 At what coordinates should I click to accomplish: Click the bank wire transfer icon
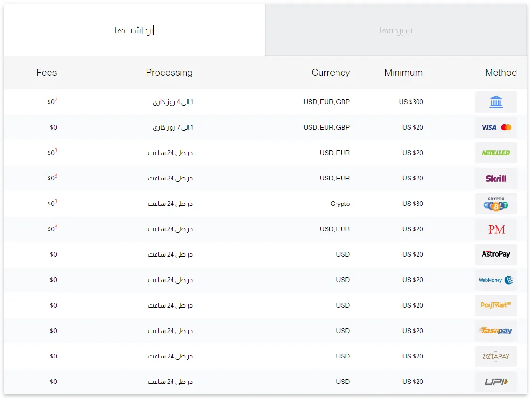pyautogui.click(x=496, y=102)
